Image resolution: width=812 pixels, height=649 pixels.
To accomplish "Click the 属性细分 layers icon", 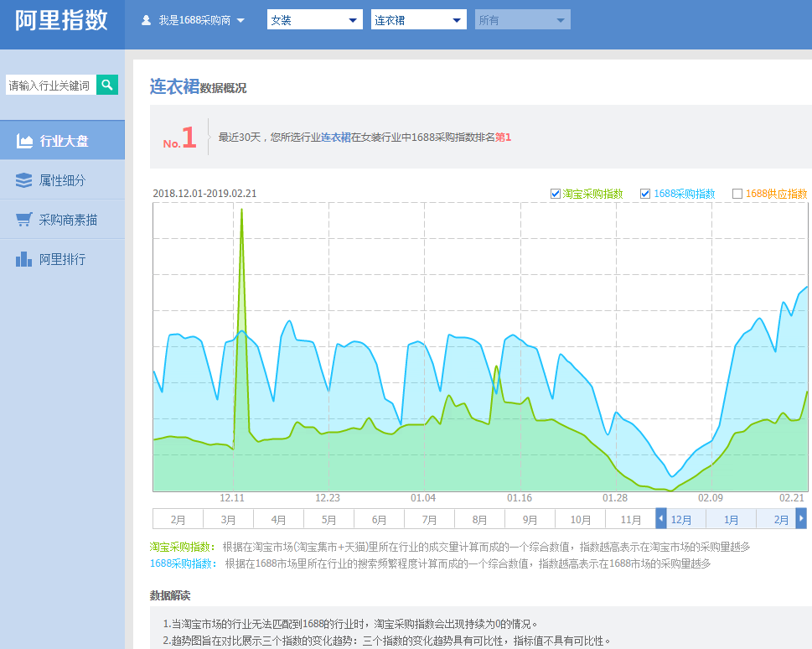I will pos(24,180).
